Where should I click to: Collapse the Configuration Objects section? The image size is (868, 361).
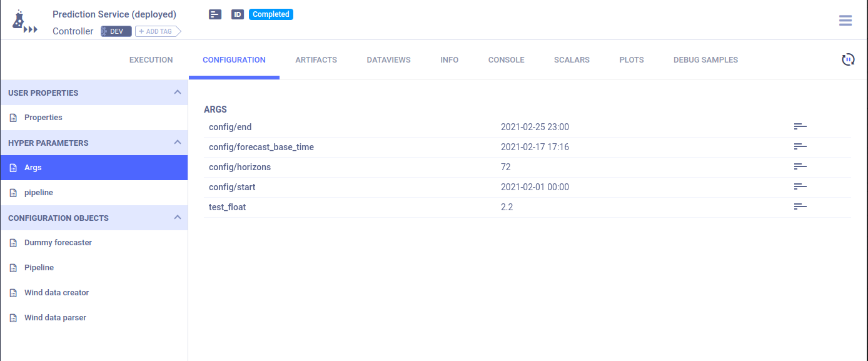(177, 218)
